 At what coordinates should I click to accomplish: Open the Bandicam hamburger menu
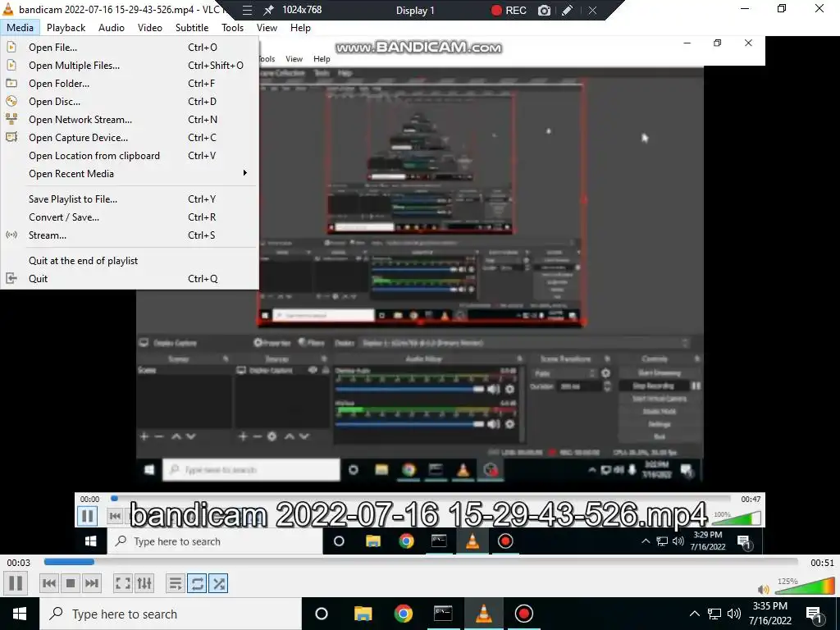[x=247, y=10]
